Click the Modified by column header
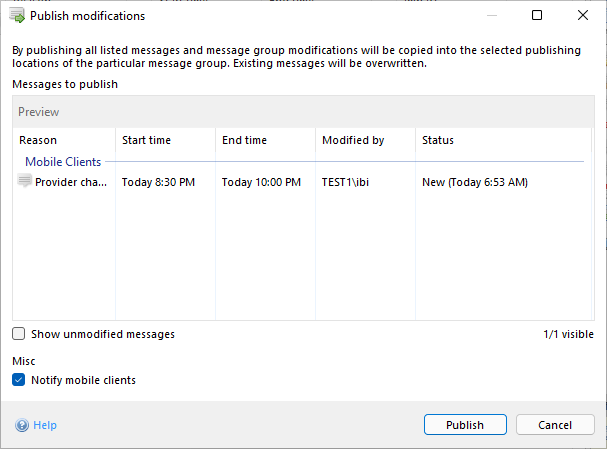This screenshot has height=449, width=607. [353, 140]
